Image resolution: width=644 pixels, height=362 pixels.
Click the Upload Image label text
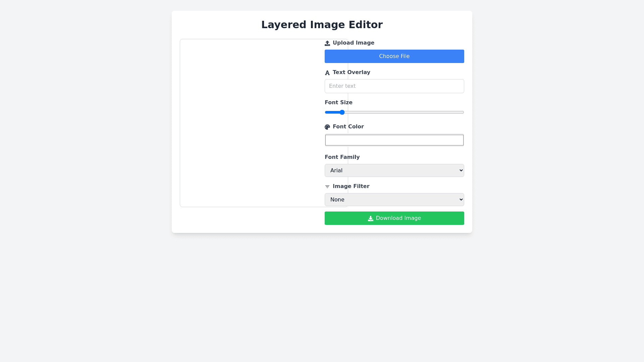click(x=353, y=43)
